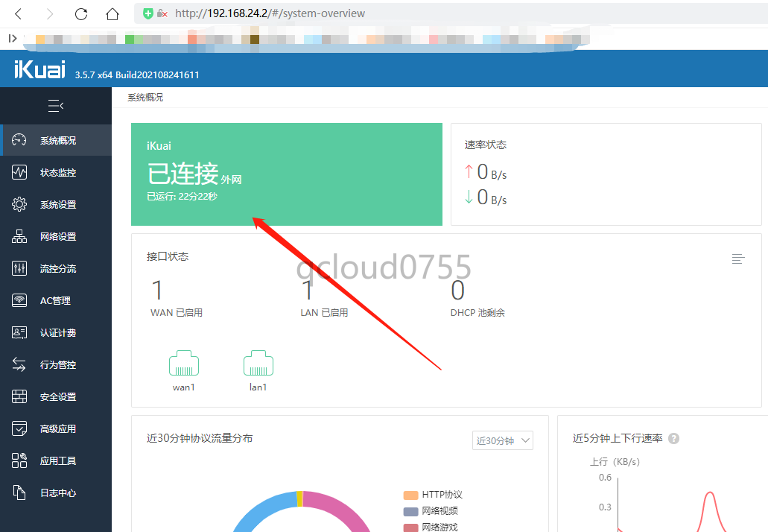768x532 pixels.
Task: Click the browser address bar URL
Action: [x=270, y=13]
